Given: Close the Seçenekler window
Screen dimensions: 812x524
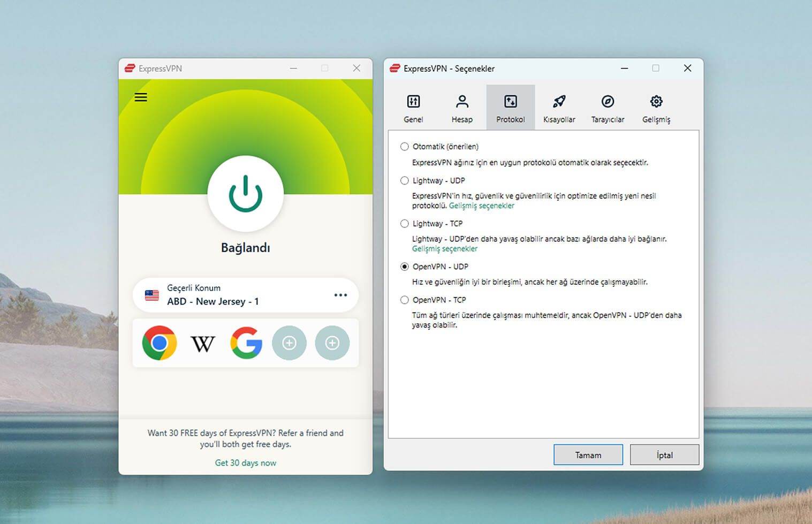Looking at the screenshot, I should pyautogui.click(x=688, y=68).
